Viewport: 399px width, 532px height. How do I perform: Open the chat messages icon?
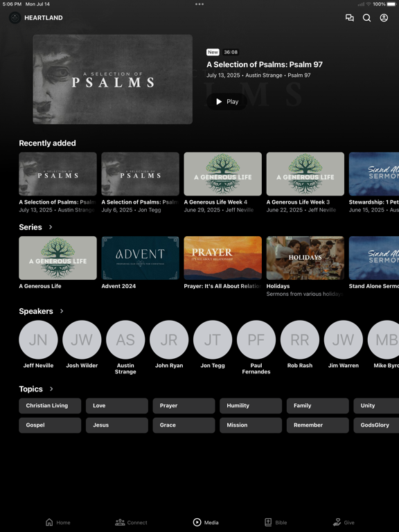click(349, 17)
